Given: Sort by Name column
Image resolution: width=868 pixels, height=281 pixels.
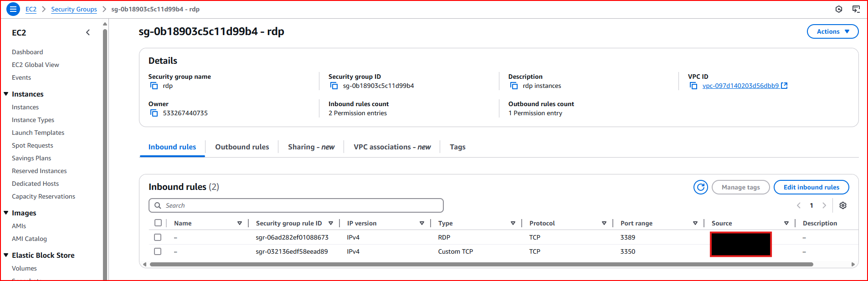Looking at the screenshot, I should click(x=240, y=223).
